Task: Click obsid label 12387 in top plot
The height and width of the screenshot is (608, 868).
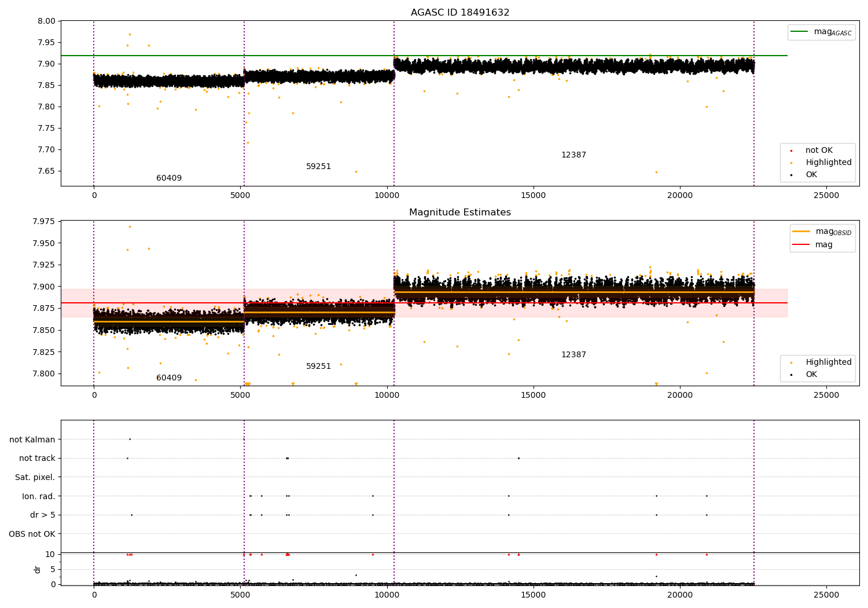Action: [573, 155]
